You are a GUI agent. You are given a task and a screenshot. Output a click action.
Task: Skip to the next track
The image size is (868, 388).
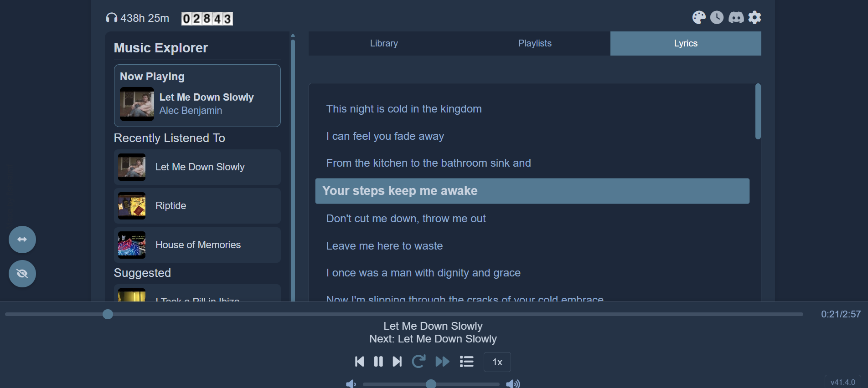(397, 362)
